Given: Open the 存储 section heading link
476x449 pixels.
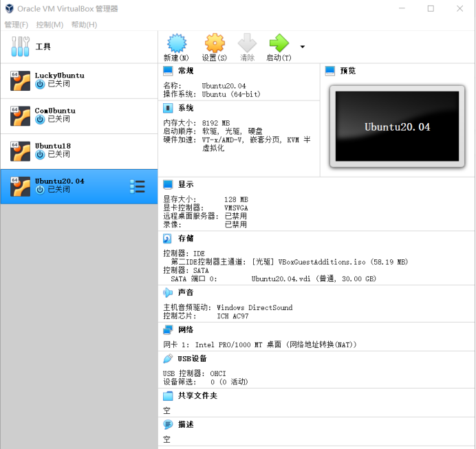Looking at the screenshot, I should 186,239.
